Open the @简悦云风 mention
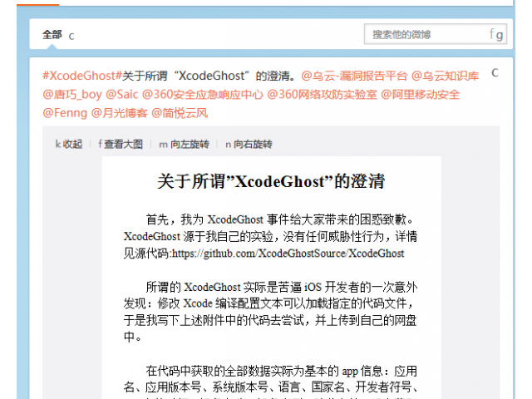This screenshot has height=399, width=532. coord(180,113)
